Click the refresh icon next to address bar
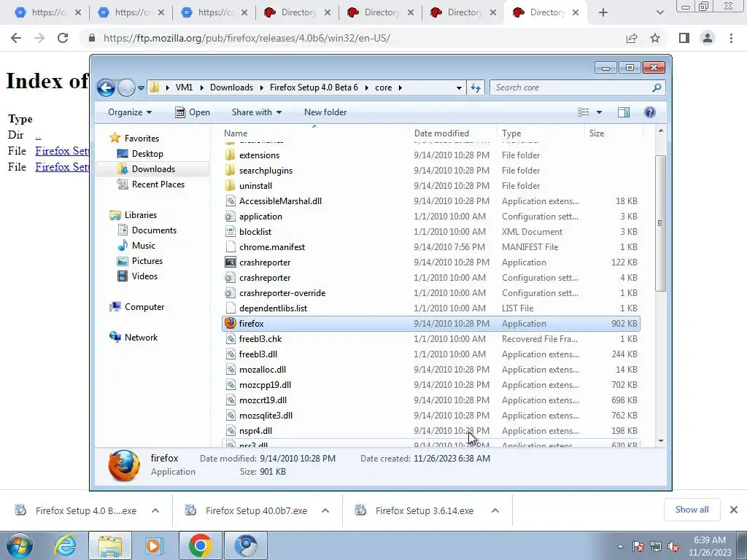 pyautogui.click(x=476, y=87)
